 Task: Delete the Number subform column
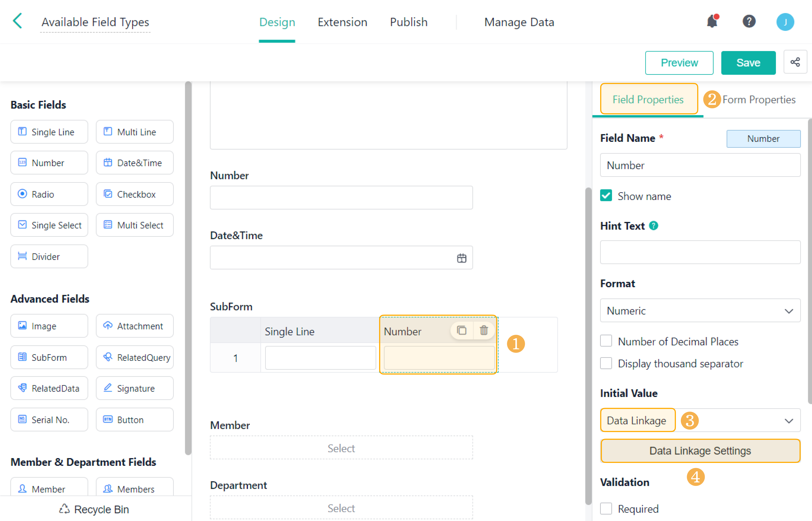[484, 330]
